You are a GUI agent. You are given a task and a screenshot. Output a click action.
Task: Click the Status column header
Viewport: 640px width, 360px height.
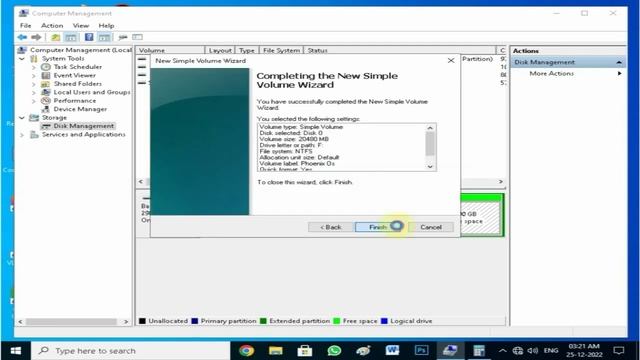pyautogui.click(x=400, y=50)
